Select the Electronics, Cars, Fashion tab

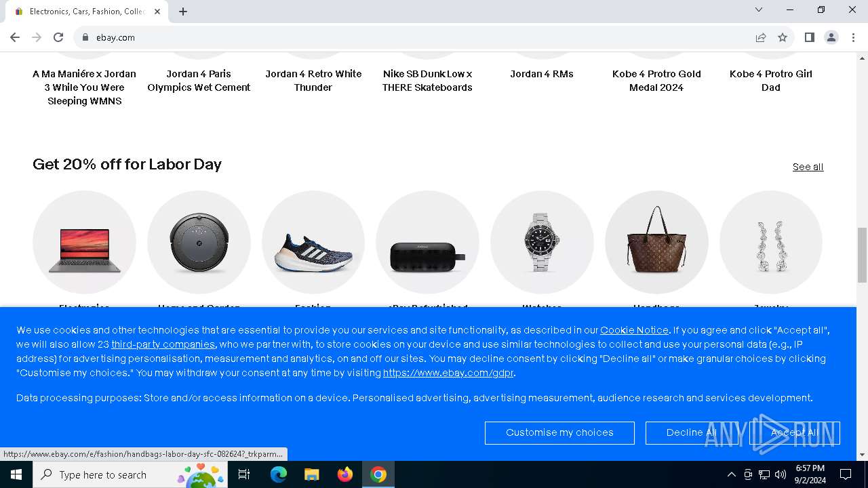point(87,12)
